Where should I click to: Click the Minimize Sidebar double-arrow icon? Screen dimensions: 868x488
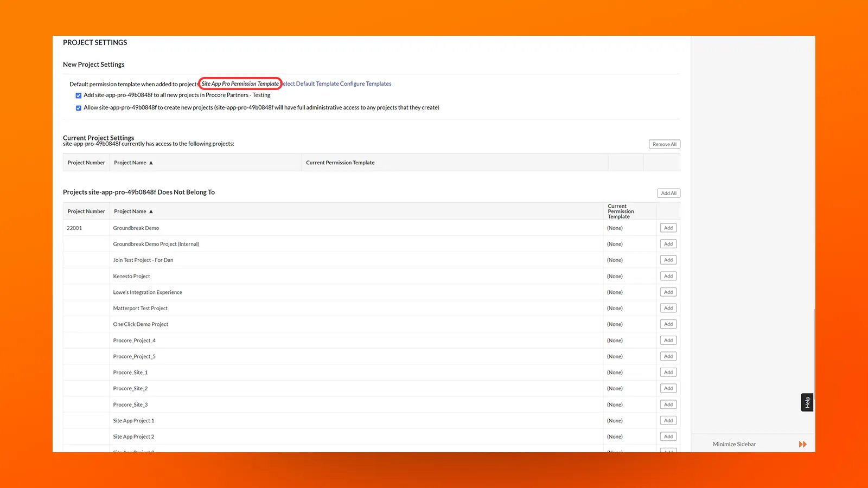(x=802, y=444)
